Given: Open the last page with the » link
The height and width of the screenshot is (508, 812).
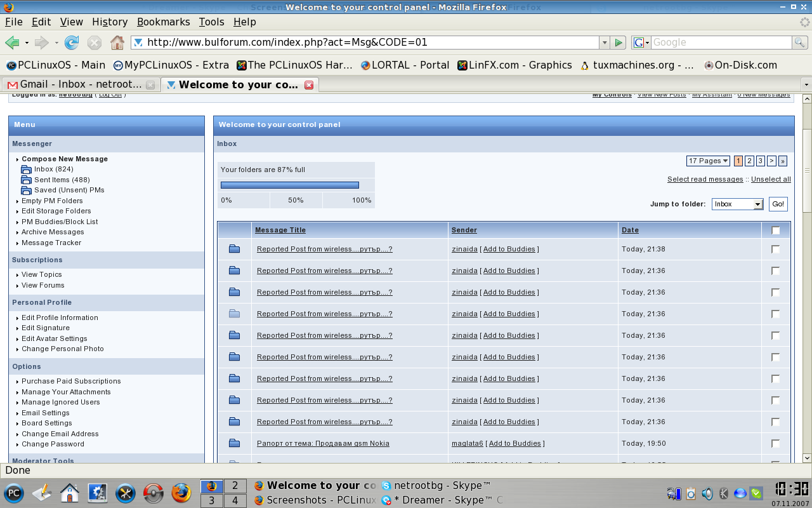Looking at the screenshot, I should pos(783,161).
